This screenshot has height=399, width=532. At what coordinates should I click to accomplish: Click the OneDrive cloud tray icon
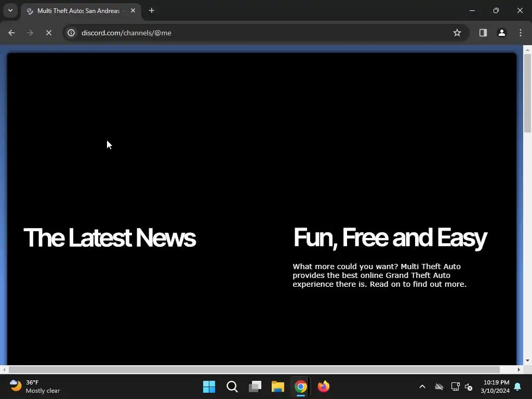point(439,387)
